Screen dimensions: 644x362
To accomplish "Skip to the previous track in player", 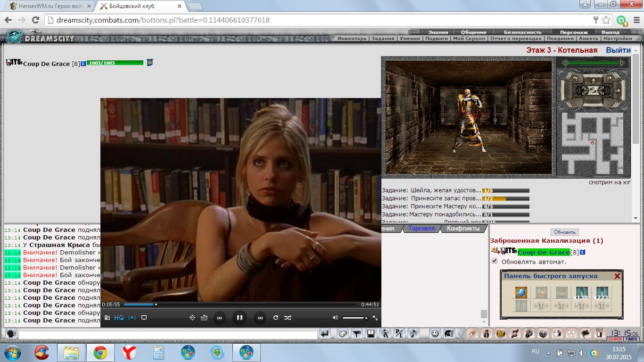I will tap(219, 318).
